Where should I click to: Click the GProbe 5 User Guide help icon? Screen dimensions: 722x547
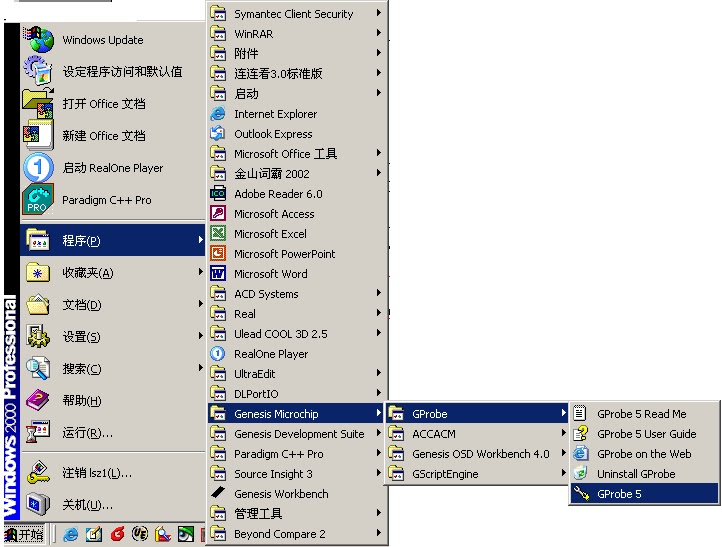pyautogui.click(x=580, y=433)
